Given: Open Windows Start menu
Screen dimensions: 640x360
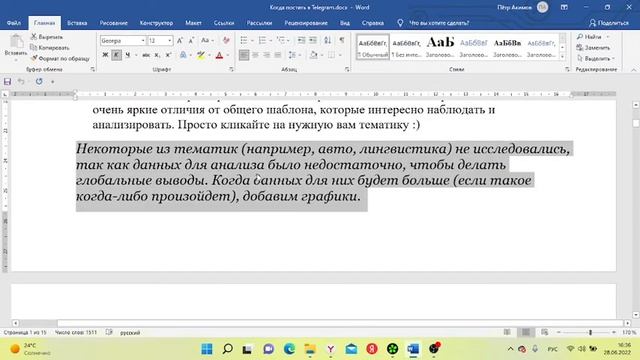Looking at the screenshot, I should pos(207,349).
